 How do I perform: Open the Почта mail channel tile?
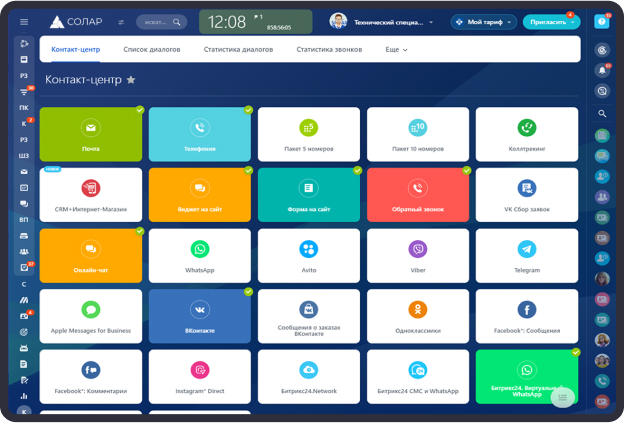coord(91,135)
